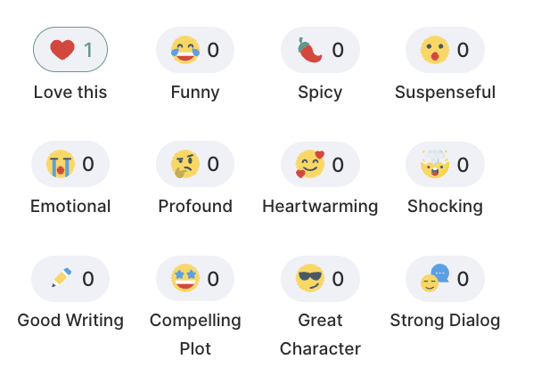The image size is (533, 392).
Task: Click the Good Writing text label
Action: pyautogui.click(x=70, y=321)
